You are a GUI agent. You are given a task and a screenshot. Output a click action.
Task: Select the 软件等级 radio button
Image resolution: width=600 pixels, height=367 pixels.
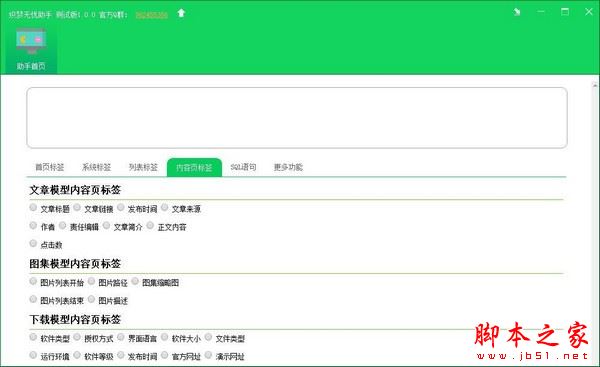pyautogui.click(x=77, y=355)
